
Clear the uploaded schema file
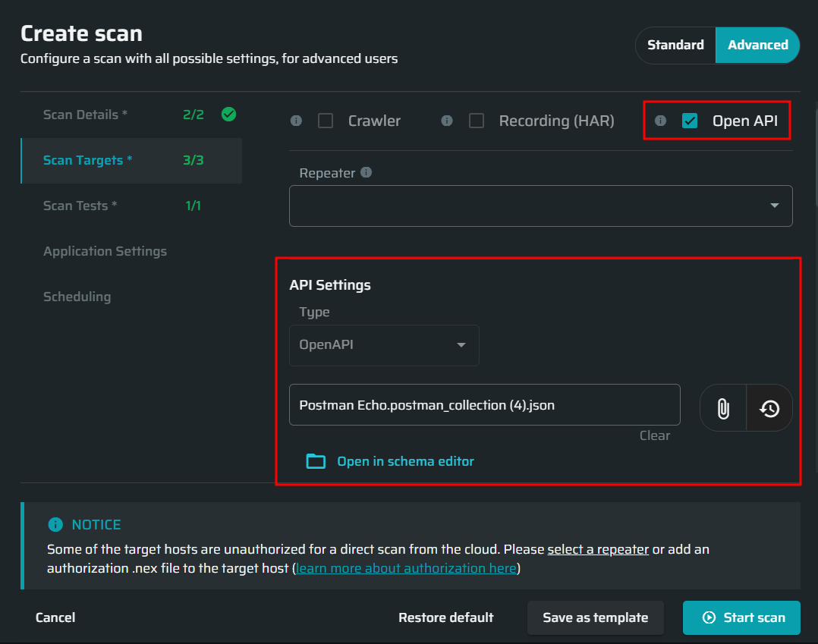pyautogui.click(x=655, y=435)
